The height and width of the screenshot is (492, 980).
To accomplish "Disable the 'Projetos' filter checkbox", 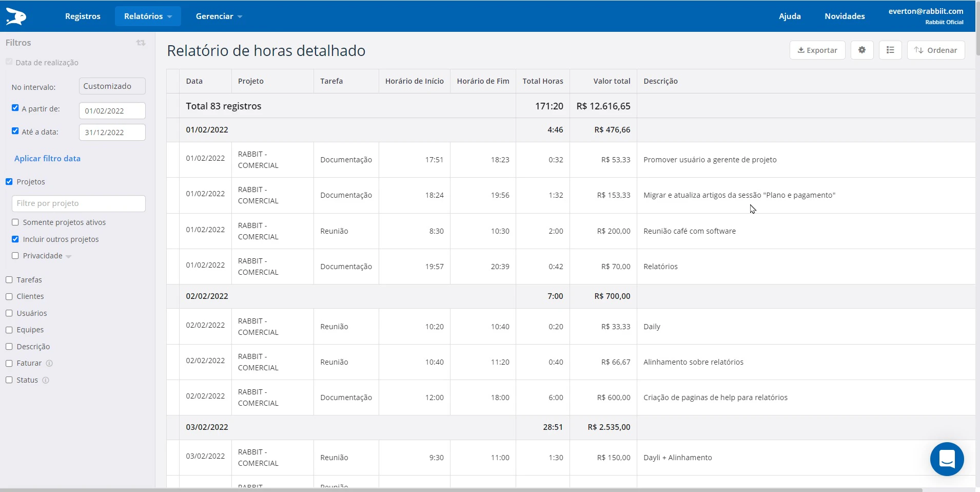I will click(9, 181).
